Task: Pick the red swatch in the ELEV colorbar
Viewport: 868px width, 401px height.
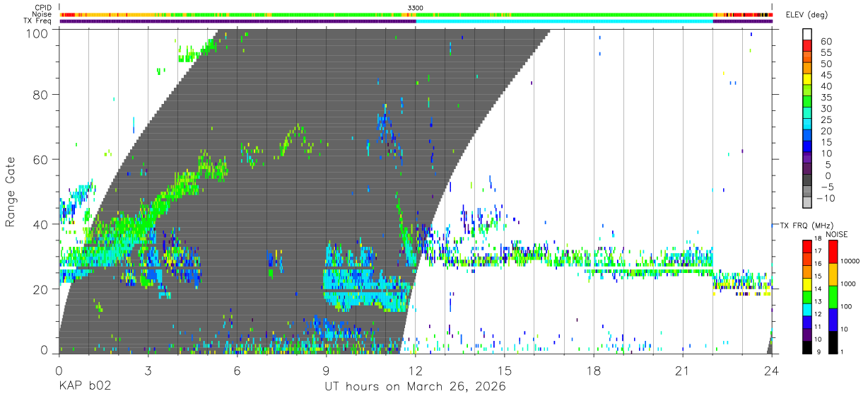Action: 807,45
